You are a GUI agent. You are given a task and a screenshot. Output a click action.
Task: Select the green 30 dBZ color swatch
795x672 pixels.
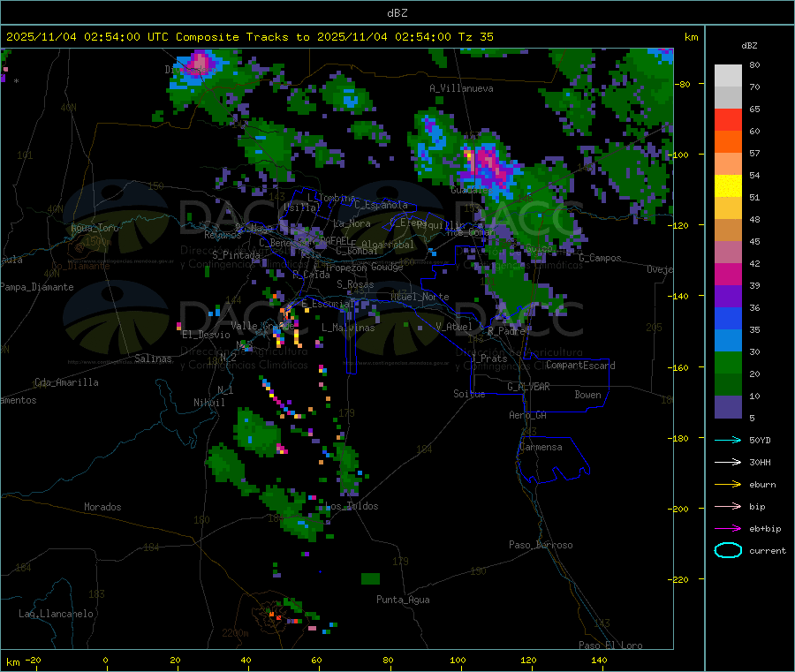[728, 362]
